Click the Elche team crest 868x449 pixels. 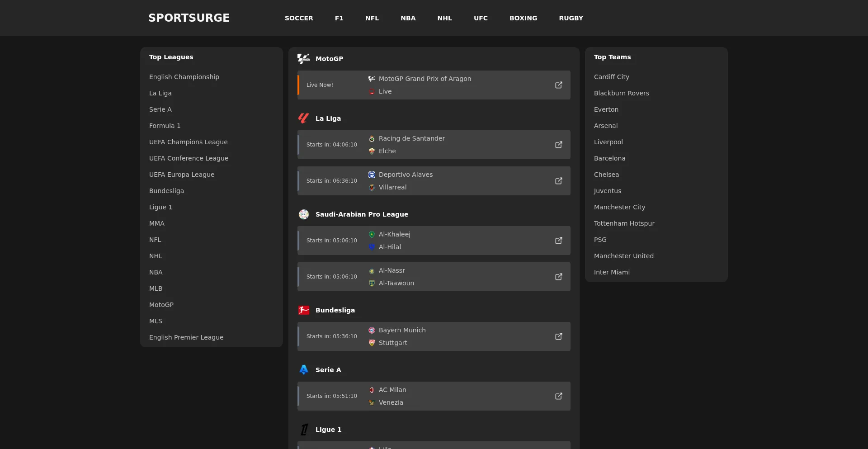[x=372, y=151]
